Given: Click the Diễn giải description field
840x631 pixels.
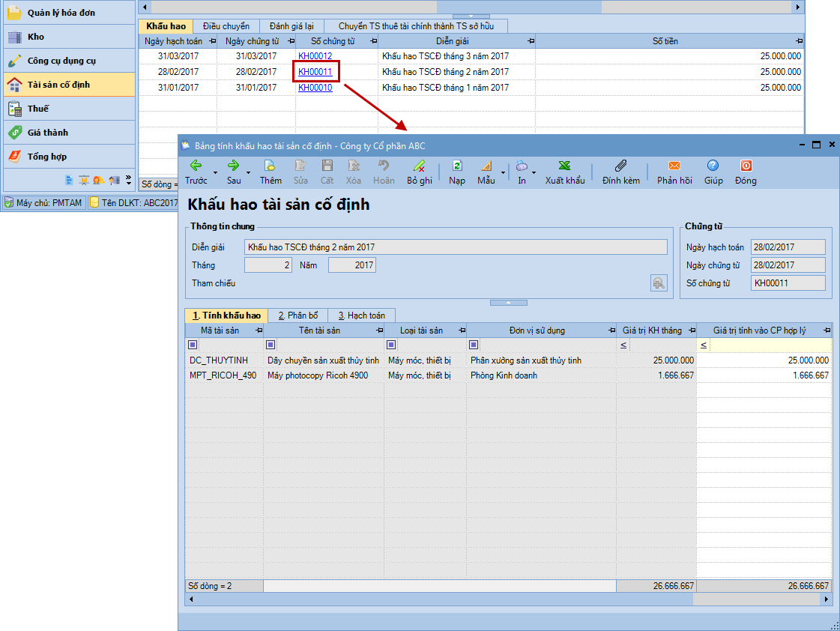Looking at the screenshot, I should 456,247.
